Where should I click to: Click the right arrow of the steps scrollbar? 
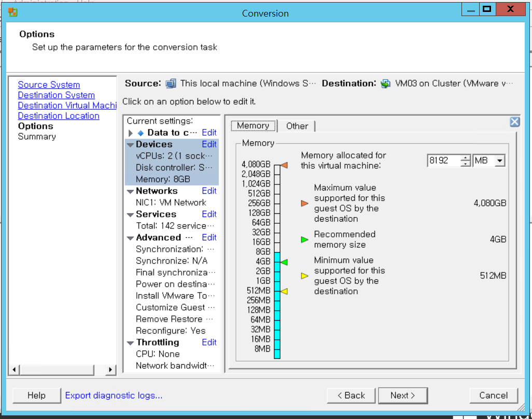coord(110,370)
